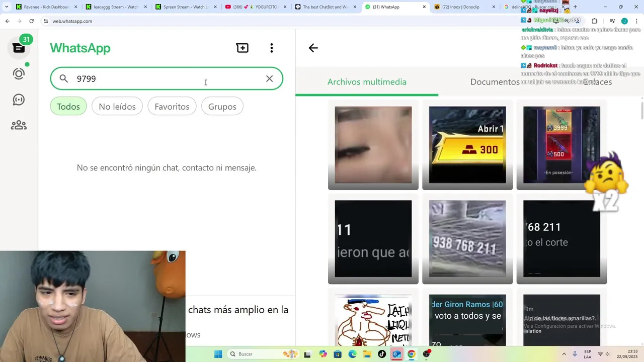Open Copilot from the taskbar
Screen dimensions: 644x362
click(x=323, y=354)
